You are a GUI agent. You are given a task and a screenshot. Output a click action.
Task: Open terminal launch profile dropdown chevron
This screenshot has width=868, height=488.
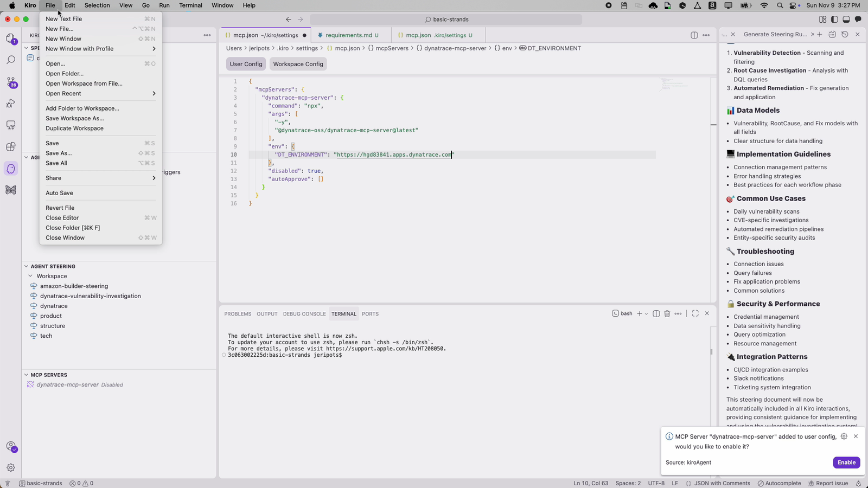pyautogui.click(x=646, y=313)
